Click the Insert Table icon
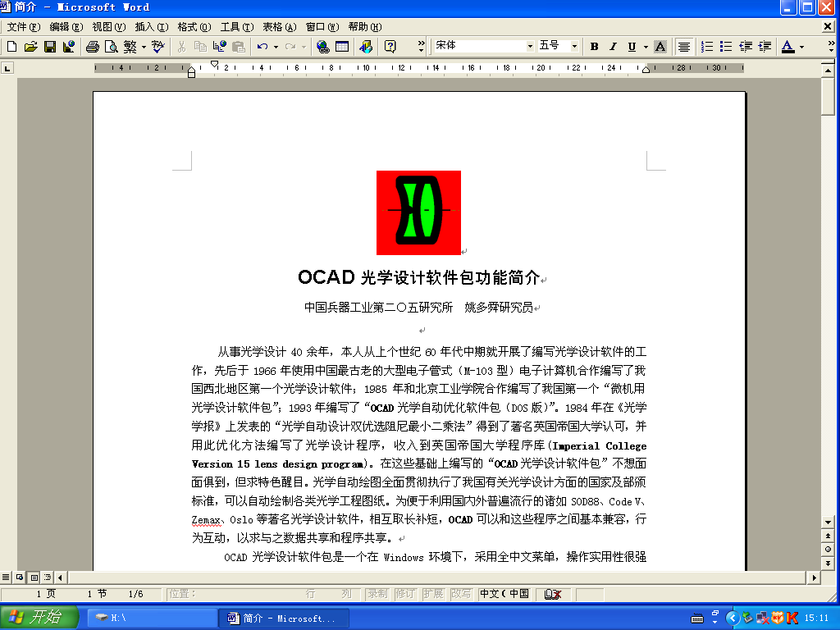The image size is (840, 630). 342,47
